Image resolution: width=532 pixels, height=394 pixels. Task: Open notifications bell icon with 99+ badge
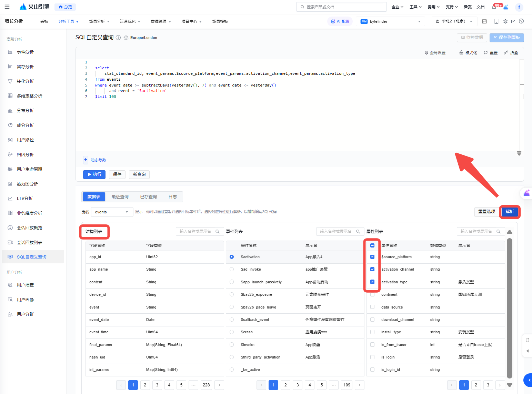point(494,7)
